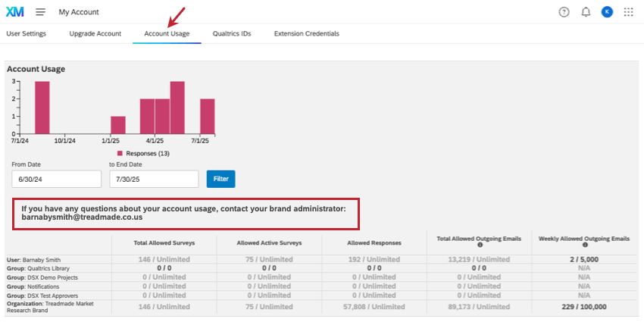
Task: Switch to the Upgrade Account tab
Action: 95,33
